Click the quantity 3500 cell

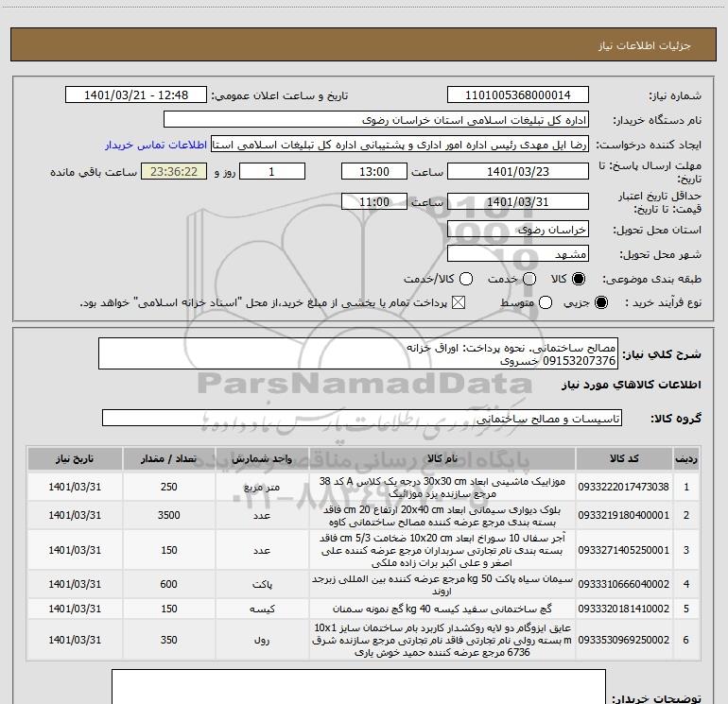point(168,515)
